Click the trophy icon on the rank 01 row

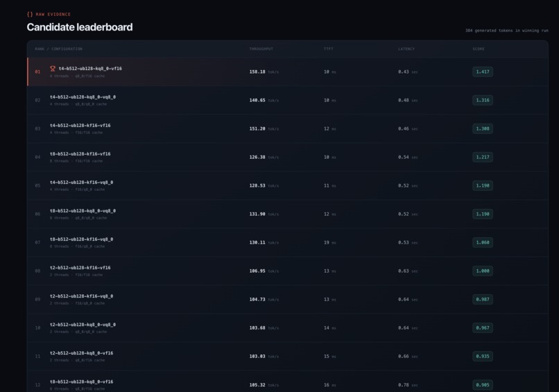[x=53, y=69]
